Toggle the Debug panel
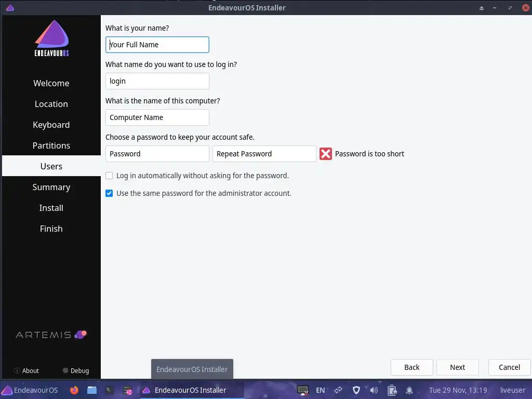The height and width of the screenshot is (399, 532). point(76,370)
